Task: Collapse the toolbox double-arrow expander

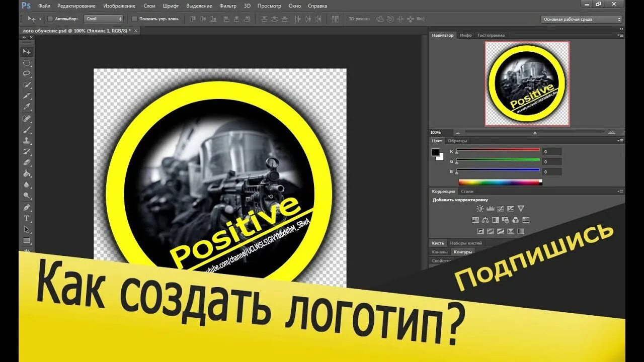Action: [24, 37]
